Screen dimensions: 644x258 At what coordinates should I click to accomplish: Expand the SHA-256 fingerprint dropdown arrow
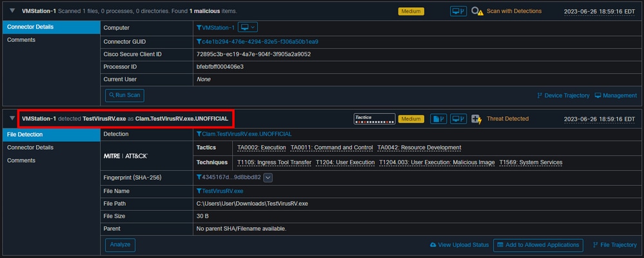click(x=268, y=177)
